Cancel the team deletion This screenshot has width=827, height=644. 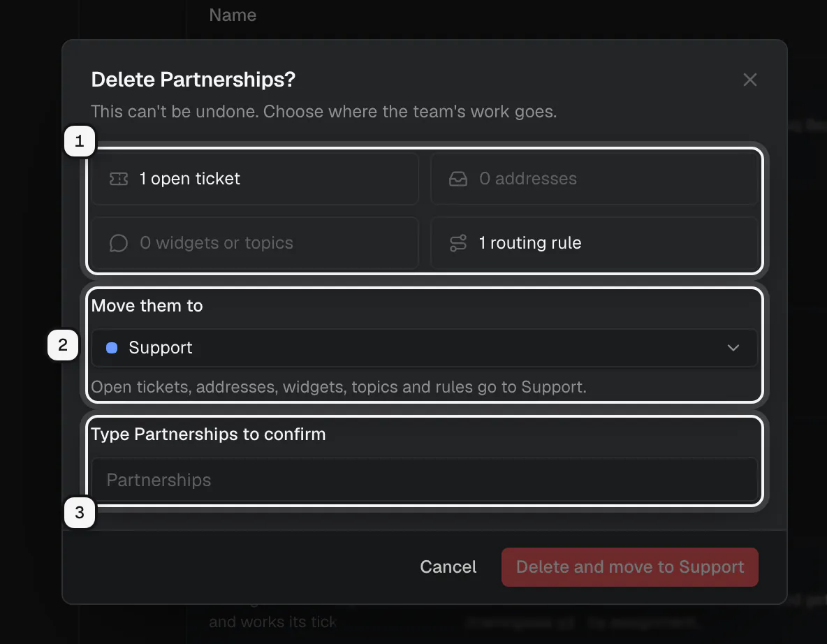[448, 566]
